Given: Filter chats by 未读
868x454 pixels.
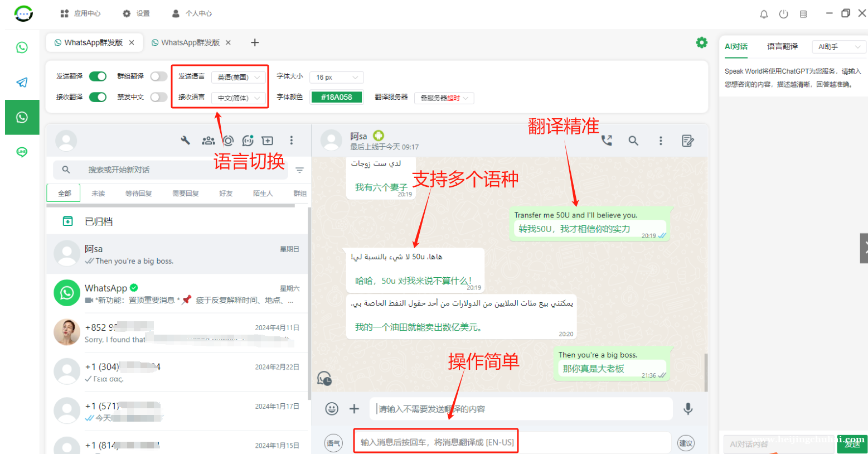Looking at the screenshot, I should coord(98,193).
